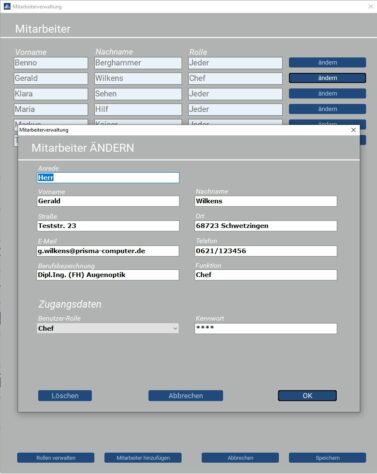Click Vorname cell Maria
The width and height of the screenshot is (377, 474).
click(51, 109)
